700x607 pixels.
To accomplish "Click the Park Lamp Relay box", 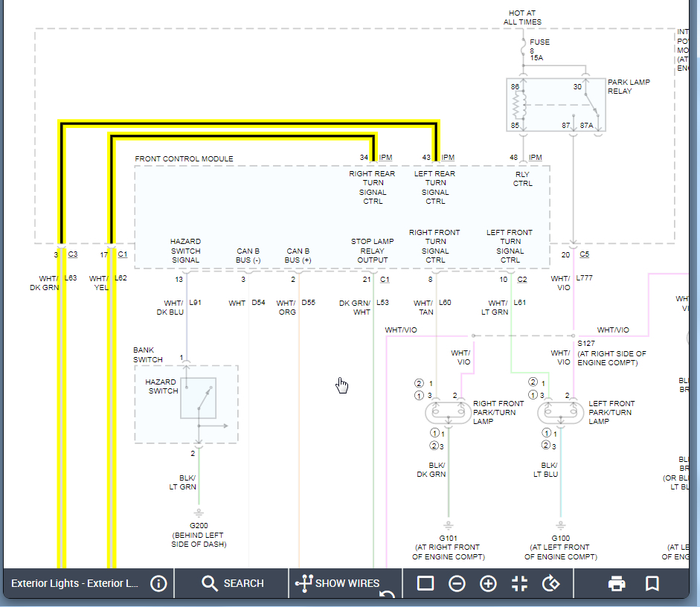I will click(x=556, y=104).
